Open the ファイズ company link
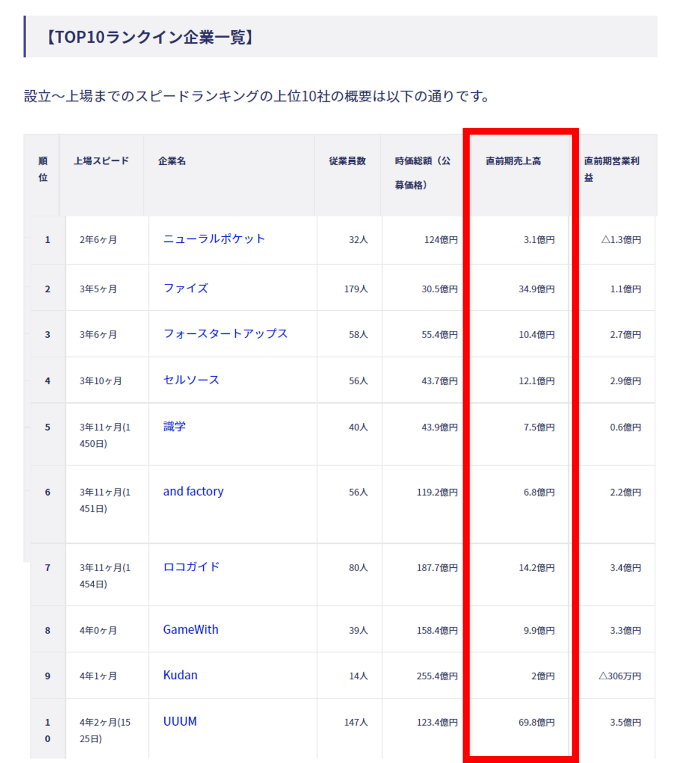This screenshot has height=763, width=700. (x=186, y=288)
